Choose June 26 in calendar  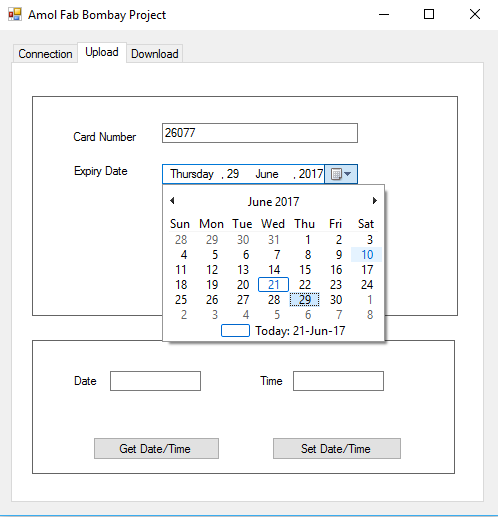[x=212, y=300]
